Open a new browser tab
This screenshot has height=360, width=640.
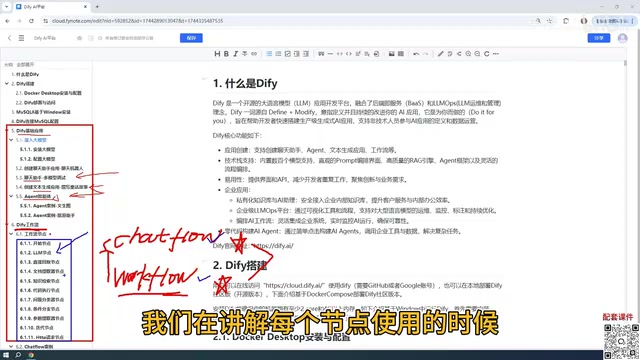pos(97,7)
